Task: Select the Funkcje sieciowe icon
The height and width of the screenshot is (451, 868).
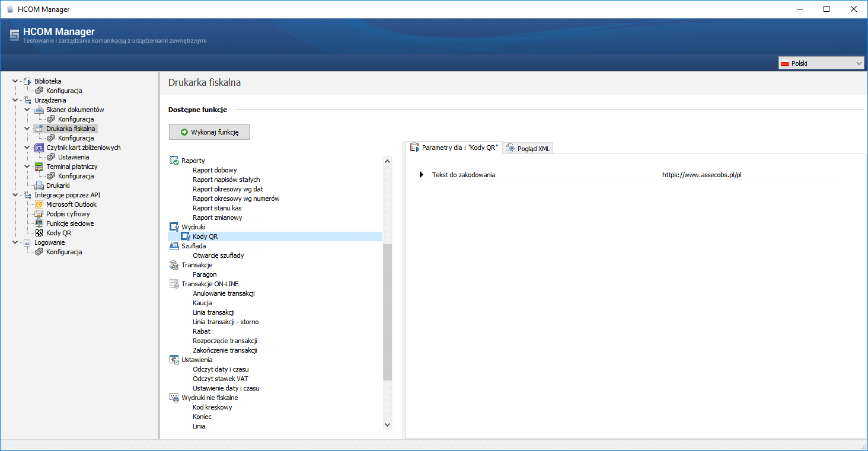Action: coord(39,223)
